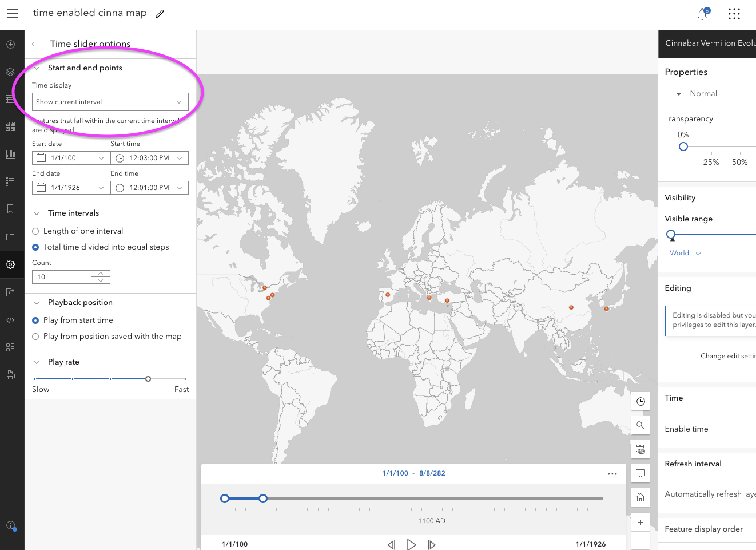Collapse the 'Start and end points' section
Image resolution: width=756 pixels, height=550 pixels.
tap(37, 67)
